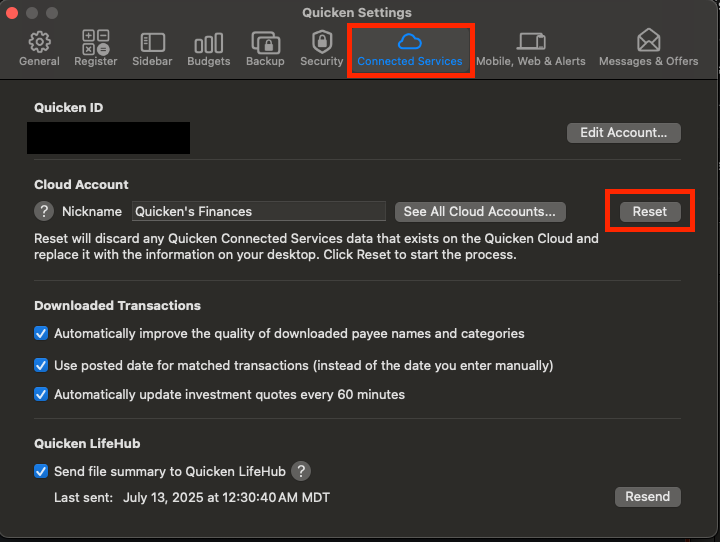Switch to the Security tab label

click(322, 61)
